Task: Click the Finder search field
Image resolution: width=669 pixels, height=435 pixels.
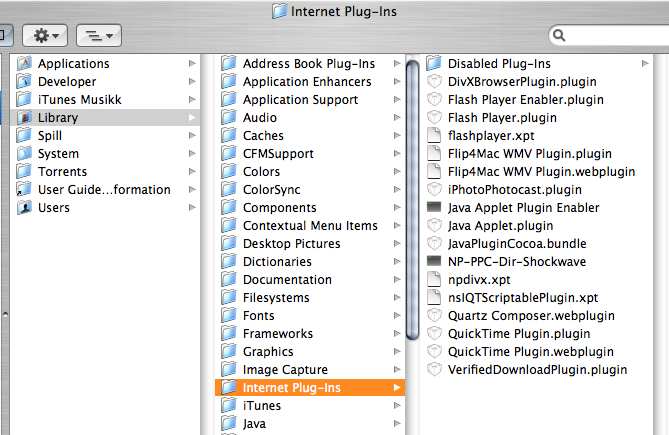Action: click(x=608, y=35)
